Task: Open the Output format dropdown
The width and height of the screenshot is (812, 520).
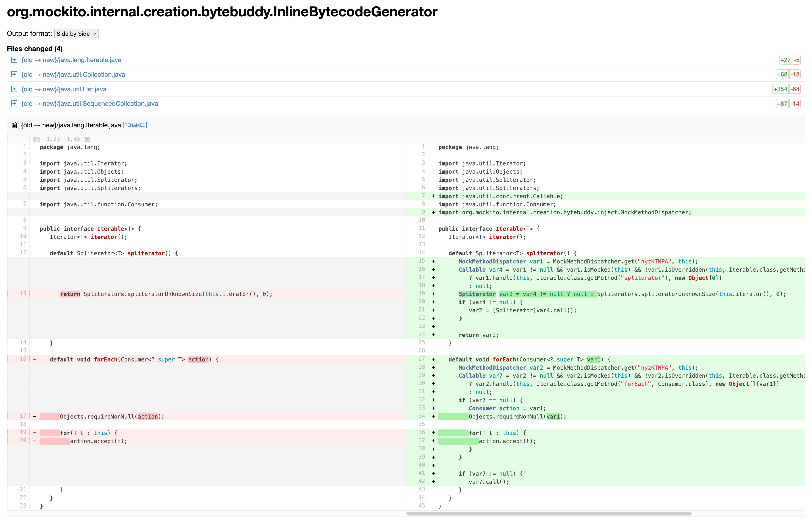Action: (76, 33)
